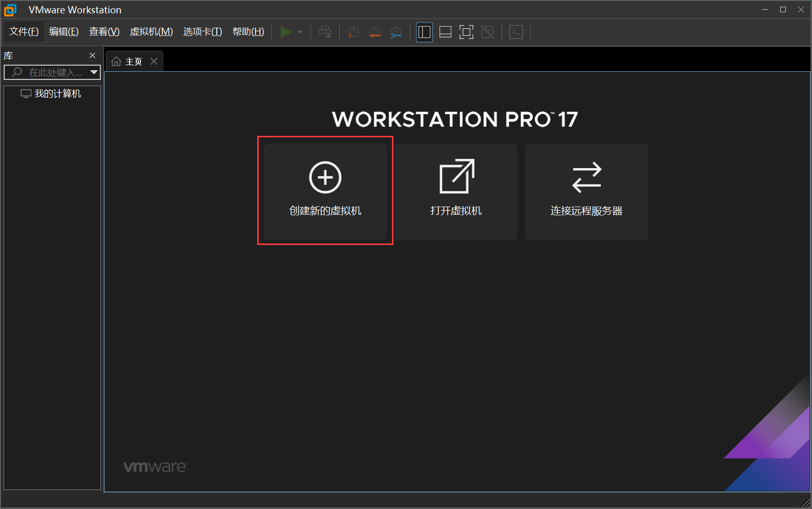This screenshot has height=509, width=812.
Task: Close the 库 library panel
Action: tap(93, 55)
